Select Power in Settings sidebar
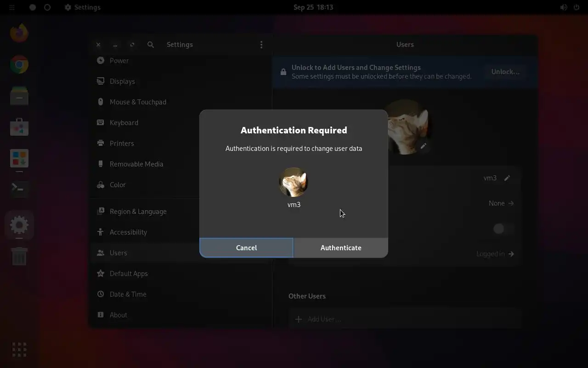Image resolution: width=588 pixels, height=368 pixels. [x=180, y=61]
